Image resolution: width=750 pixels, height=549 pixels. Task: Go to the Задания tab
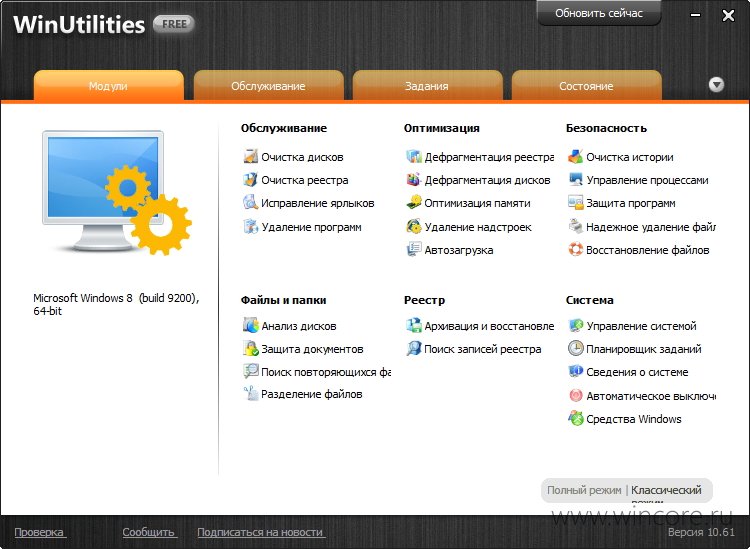[x=427, y=86]
